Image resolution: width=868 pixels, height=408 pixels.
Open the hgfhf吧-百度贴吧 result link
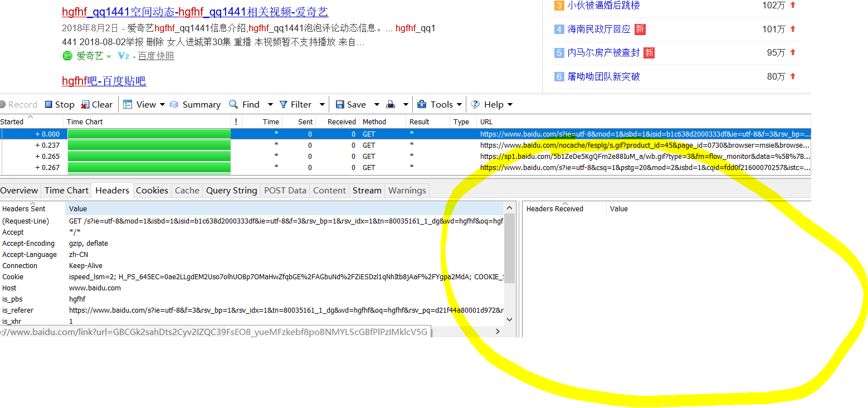[x=104, y=81]
